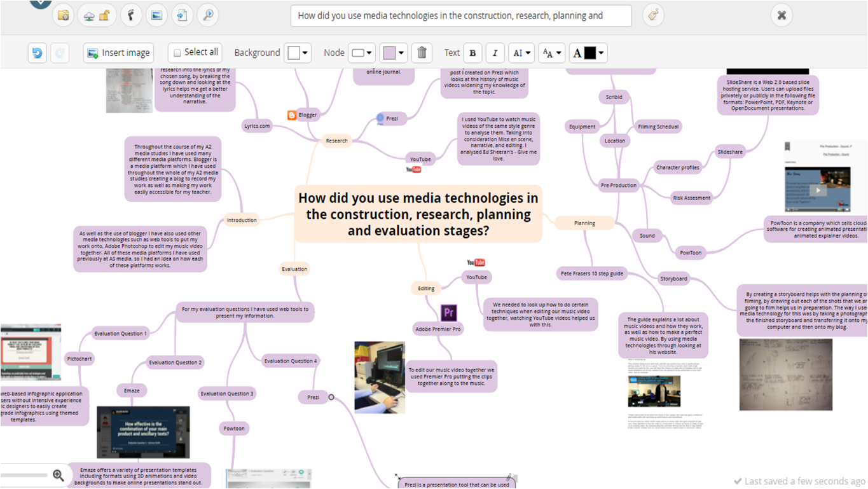This screenshot has width=868, height=489.
Task: Select the Planning topic node
Action: click(x=584, y=223)
